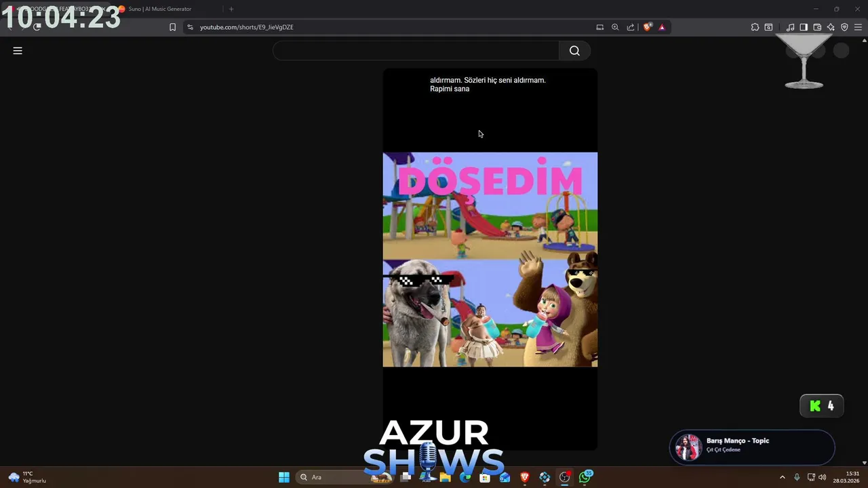This screenshot has width=868, height=488.
Task: Click the install app icon in the address bar
Action: (x=599, y=27)
